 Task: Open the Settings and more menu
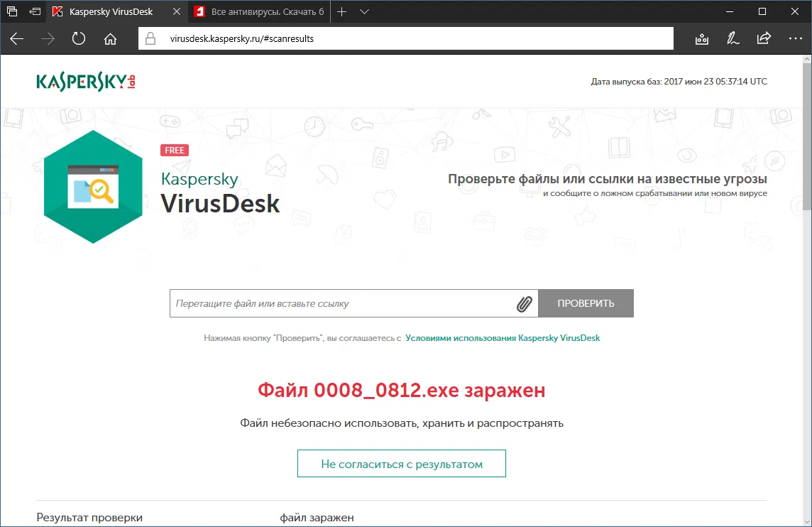click(x=796, y=39)
